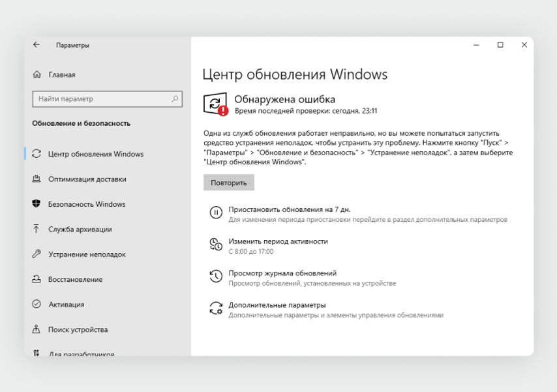The height and width of the screenshot is (392, 557).
Task: Open Активация page
Action: click(67, 305)
